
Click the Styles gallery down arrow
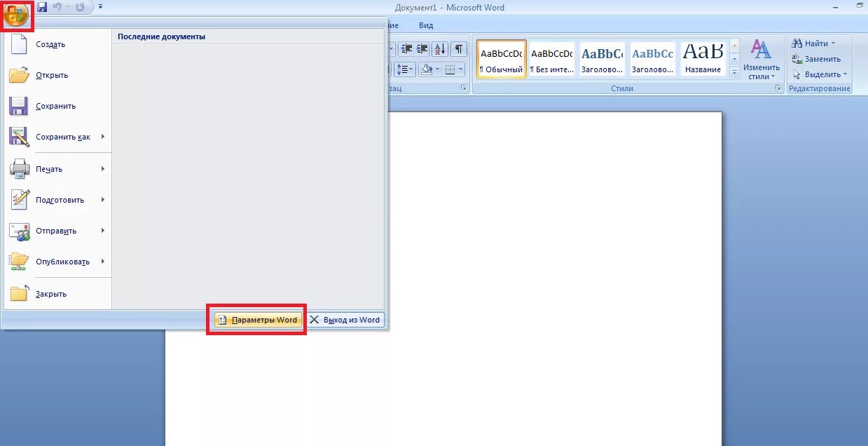tap(734, 59)
